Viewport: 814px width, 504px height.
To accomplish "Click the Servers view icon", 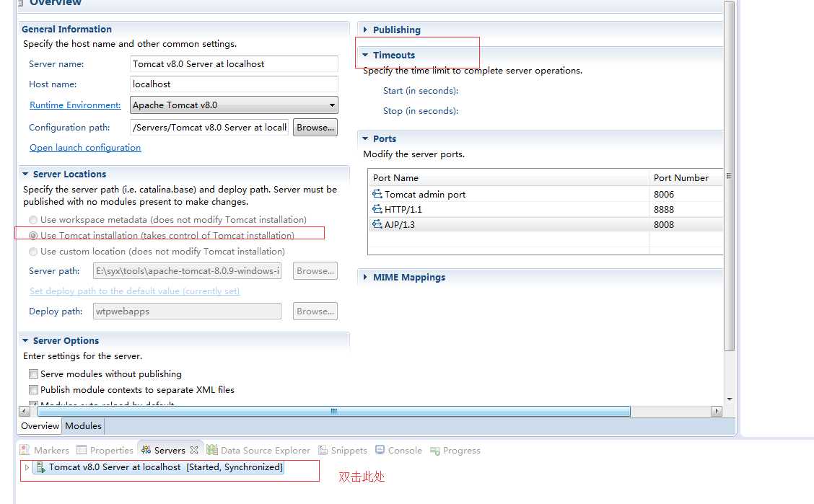I will tap(146, 449).
